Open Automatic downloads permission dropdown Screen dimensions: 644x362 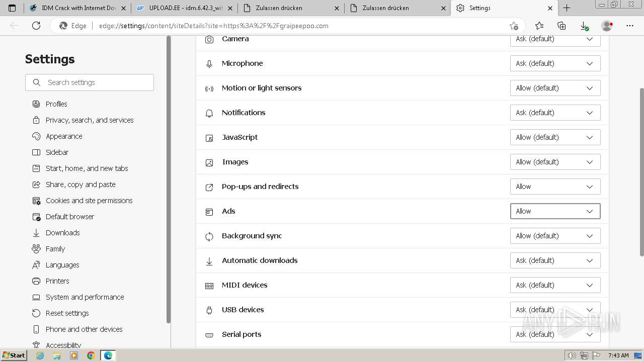point(555,260)
